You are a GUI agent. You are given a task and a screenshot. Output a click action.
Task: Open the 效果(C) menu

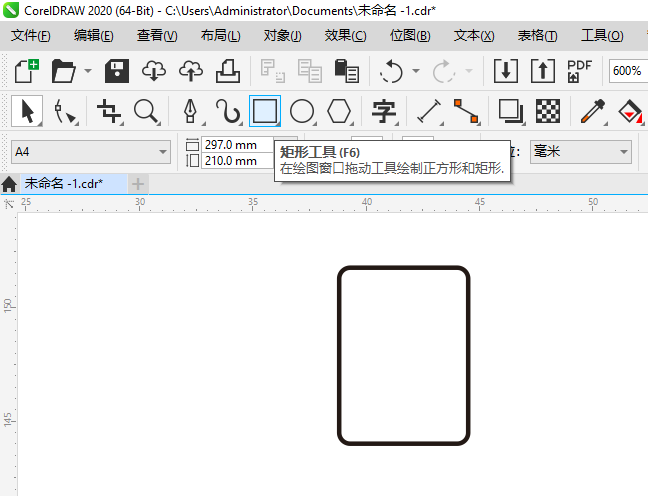click(x=345, y=36)
